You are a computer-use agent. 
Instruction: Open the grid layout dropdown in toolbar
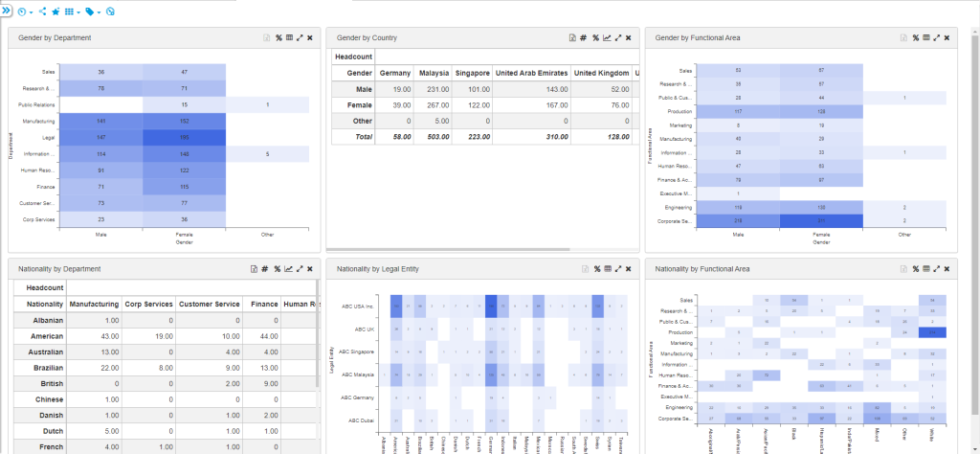(x=73, y=11)
